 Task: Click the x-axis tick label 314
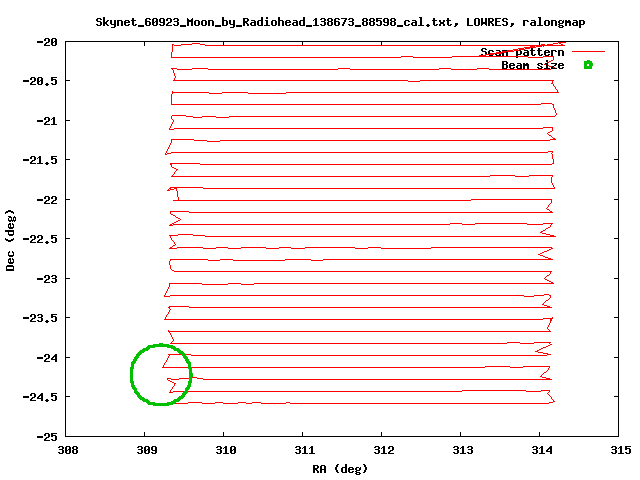[542, 450]
